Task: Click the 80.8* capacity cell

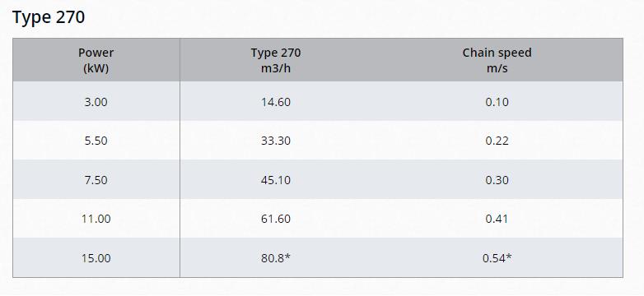Action: pyautogui.click(x=276, y=258)
